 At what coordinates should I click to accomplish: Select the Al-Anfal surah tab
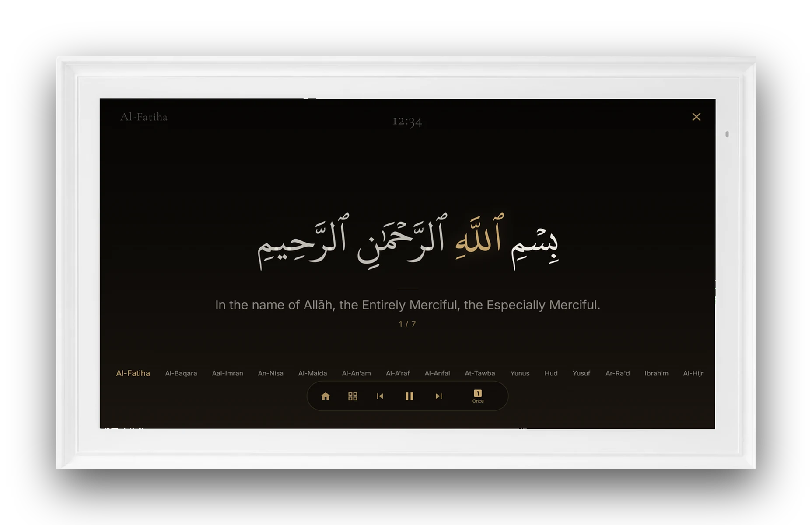437,373
